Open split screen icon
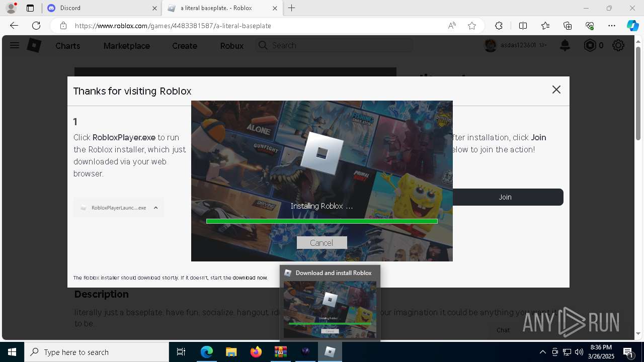This screenshot has height=362, width=644. click(x=523, y=26)
